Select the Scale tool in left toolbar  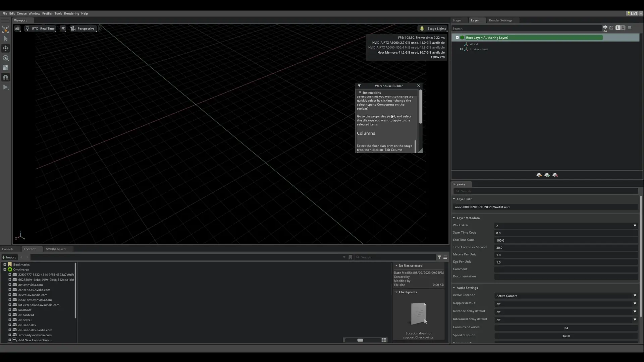point(6,68)
